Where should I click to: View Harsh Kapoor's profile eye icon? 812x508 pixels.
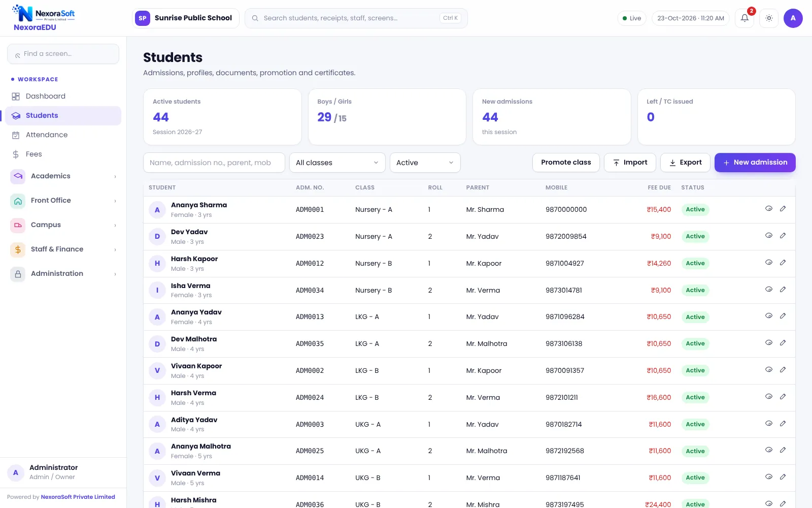pyautogui.click(x=769, y=263)
